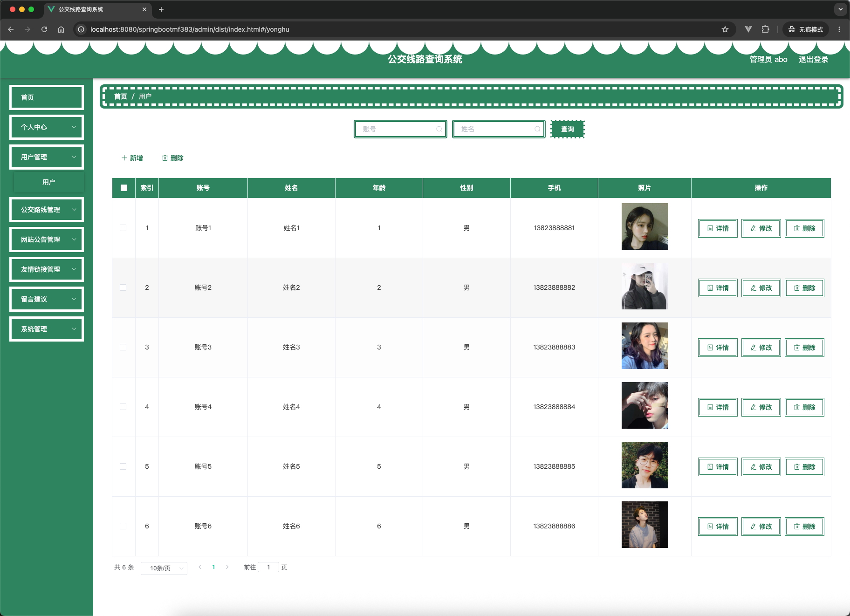Screen dimensions: 850x616
Task: Open the photo thumbnail for 账号3
Action: click(644, 346)
